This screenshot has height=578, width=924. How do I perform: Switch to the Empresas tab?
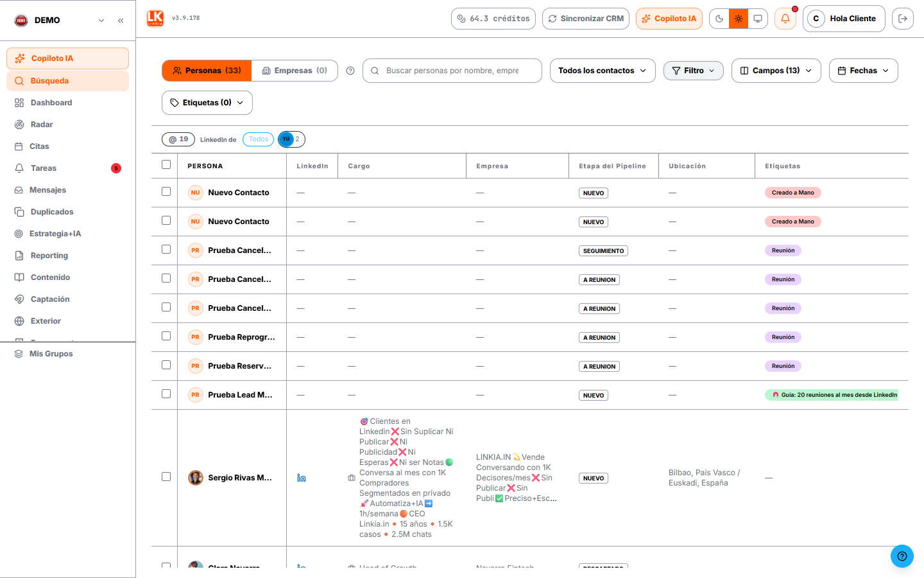(295, 71)
